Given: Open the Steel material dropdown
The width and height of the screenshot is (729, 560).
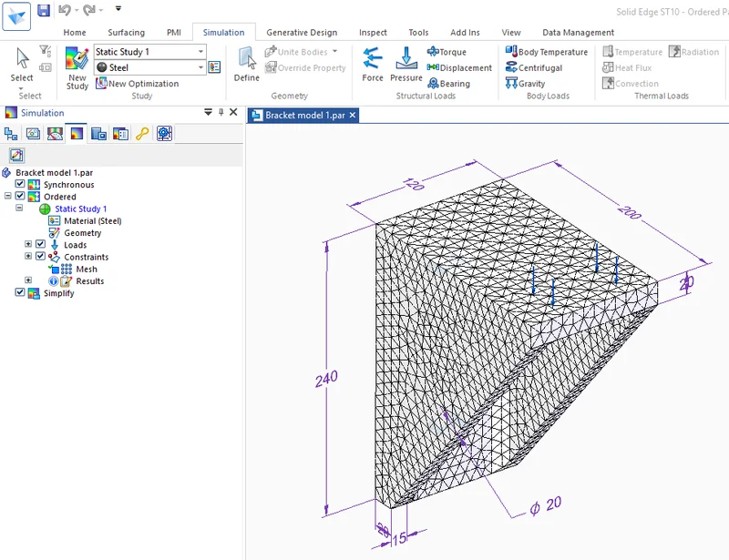Looking at the screenshot, I should coord(200,67).
